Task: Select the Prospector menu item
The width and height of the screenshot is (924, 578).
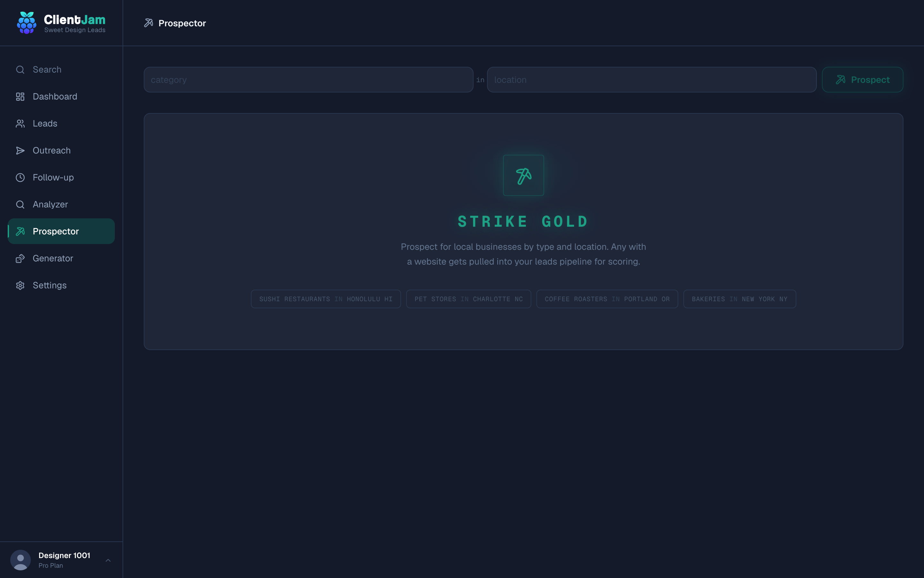Action: coord(61,231)
